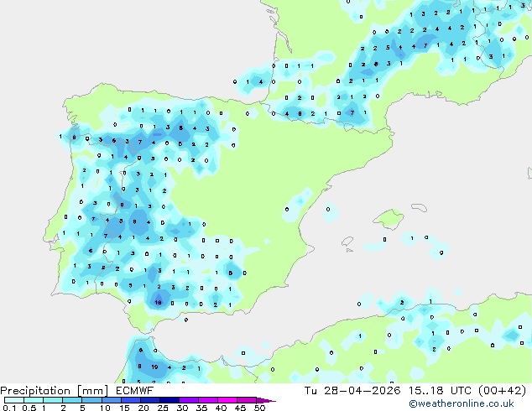Click the 1–2 mm legend color swatch
The width and height of the screenshot is (532, 411).
(x=53, y=400)
